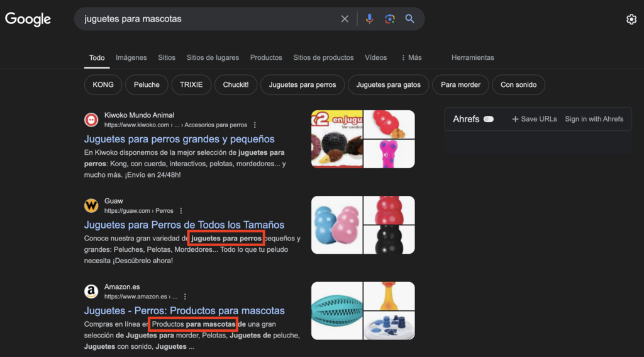Open Juguetes para perros grandes y pequeños result

pyautogui.click(x=179, y=139)
